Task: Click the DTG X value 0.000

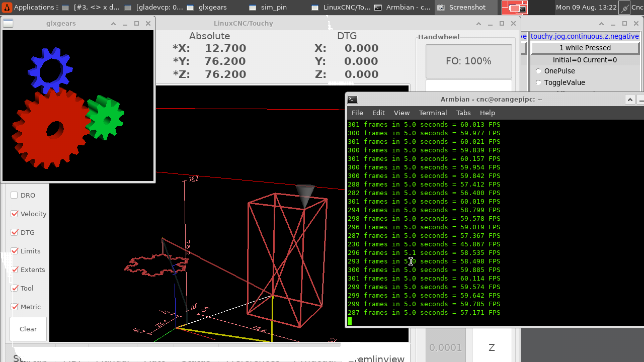Action: pos(361,48)
